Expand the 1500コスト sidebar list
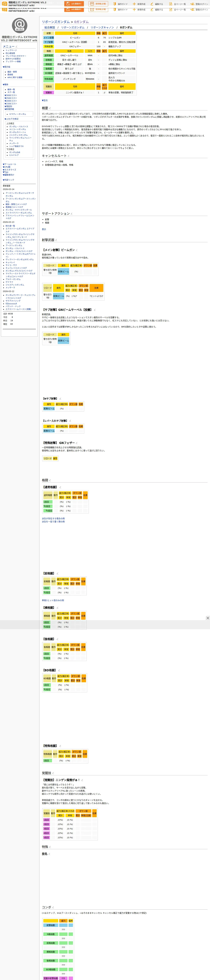The image size is (210, 980). 11,104
